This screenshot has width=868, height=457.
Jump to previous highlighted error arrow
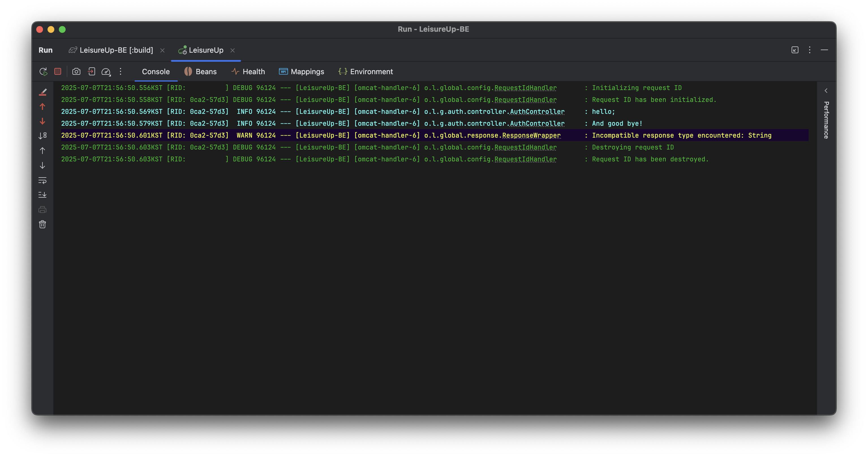tap(42, 106)
